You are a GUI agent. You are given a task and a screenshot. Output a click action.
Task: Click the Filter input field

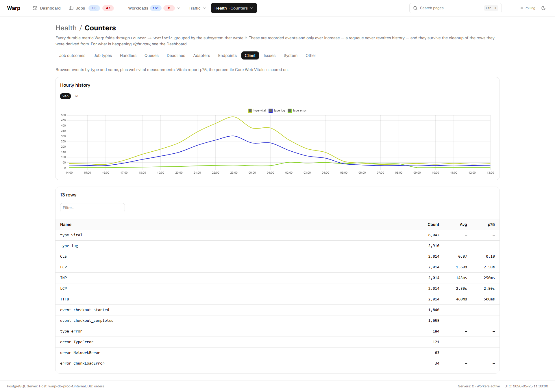pos(92,208)
